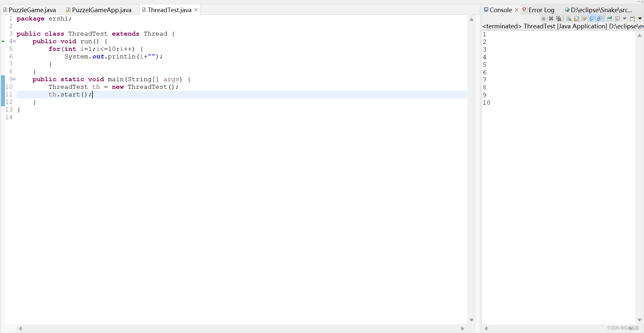Click the editor vertical scrollbar down arrow
This screenshot has height=333, width=644.
[471, 320]
